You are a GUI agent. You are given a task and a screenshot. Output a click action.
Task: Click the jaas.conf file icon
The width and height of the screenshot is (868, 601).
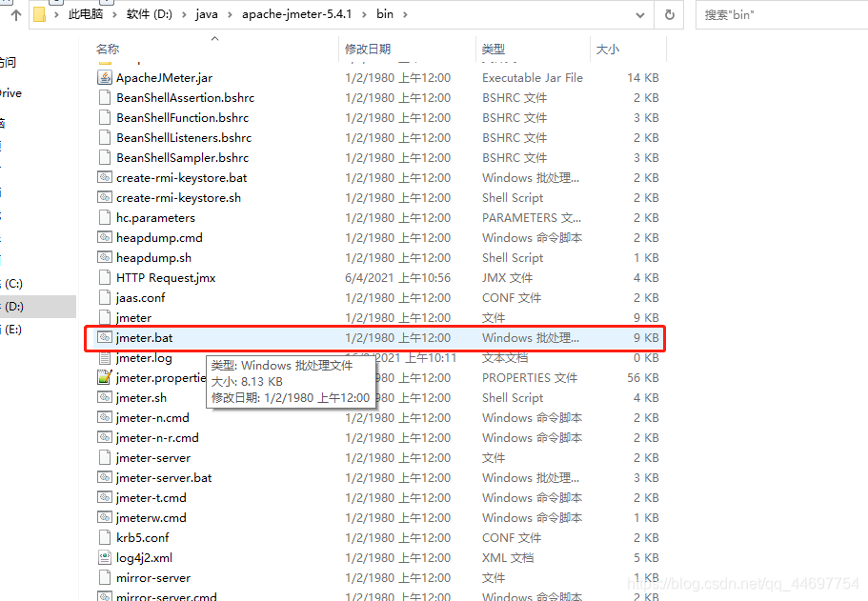click(105, 298)
